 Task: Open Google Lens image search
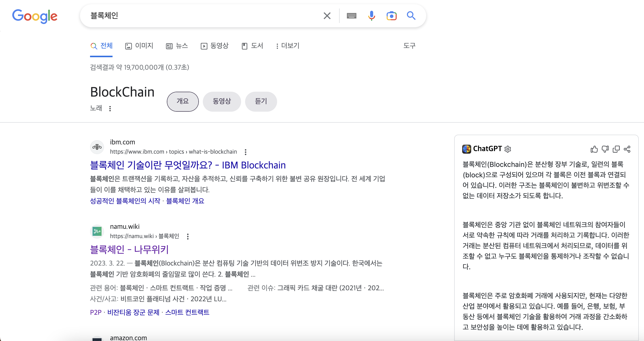(391, 15)
